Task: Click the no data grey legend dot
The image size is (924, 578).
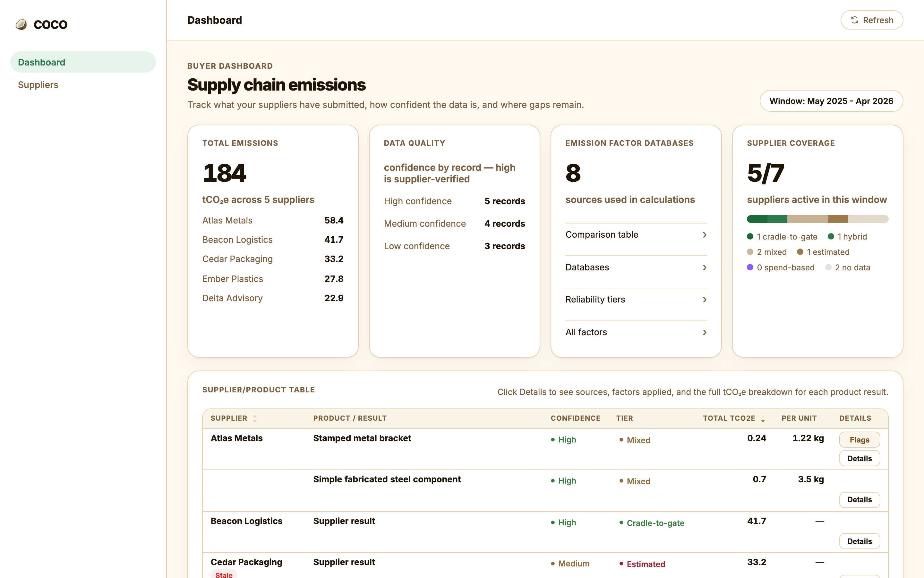Action: coord(828,267)
